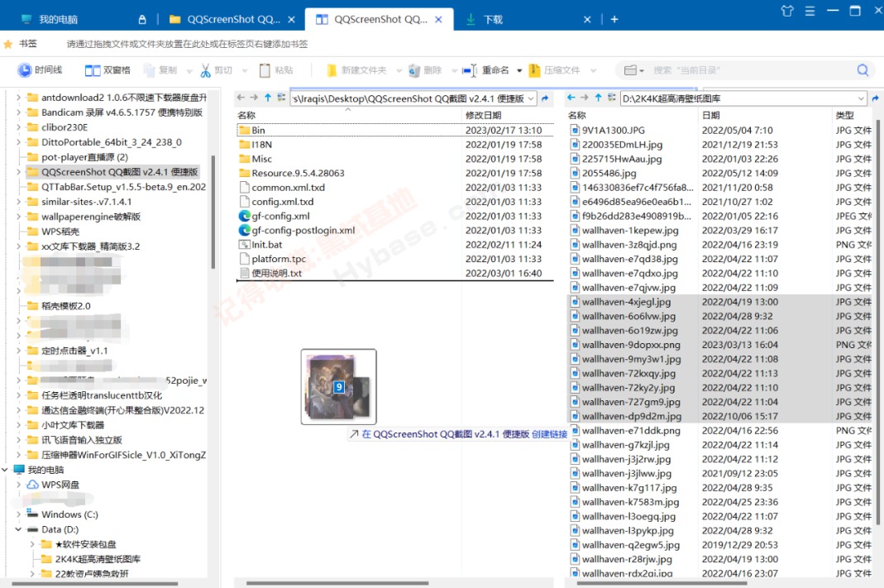Sort right pane by 日期 column
Viewport: 884px width, 588px height.
pyautogui.click(x=710, y=115)
